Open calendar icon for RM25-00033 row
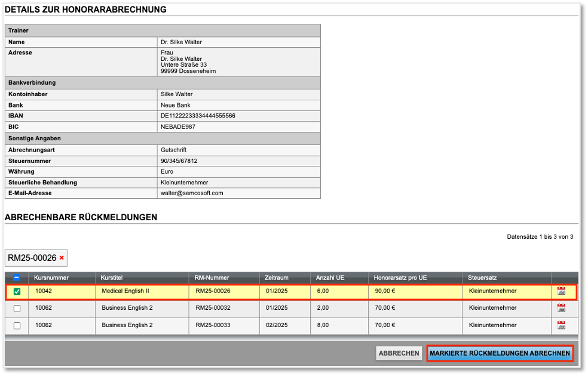 coord(561,325)
